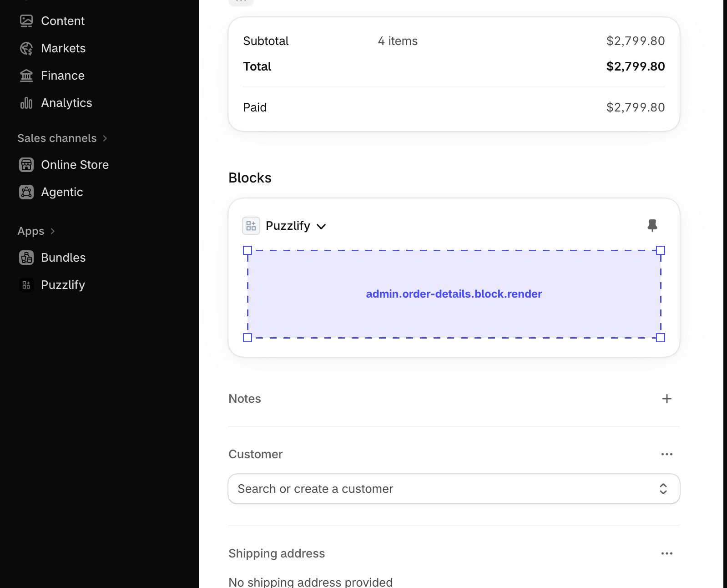Click the Notes heading

tap(245, 399)
